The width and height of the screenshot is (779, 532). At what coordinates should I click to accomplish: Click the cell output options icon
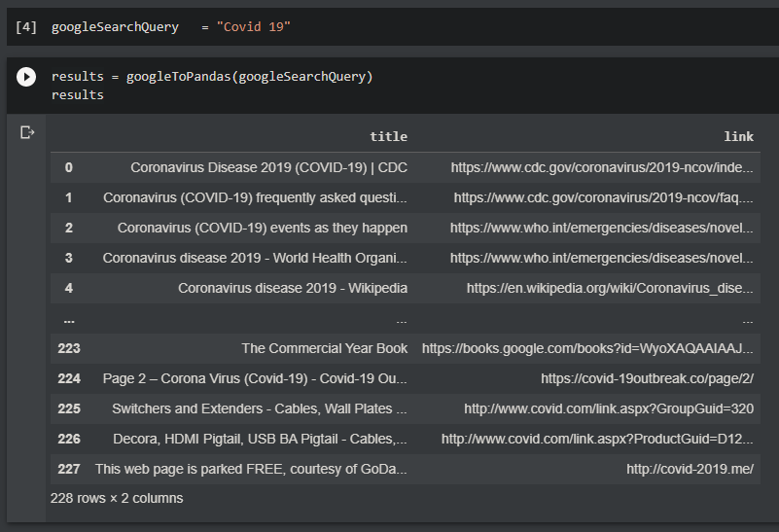tap(27, 132)
